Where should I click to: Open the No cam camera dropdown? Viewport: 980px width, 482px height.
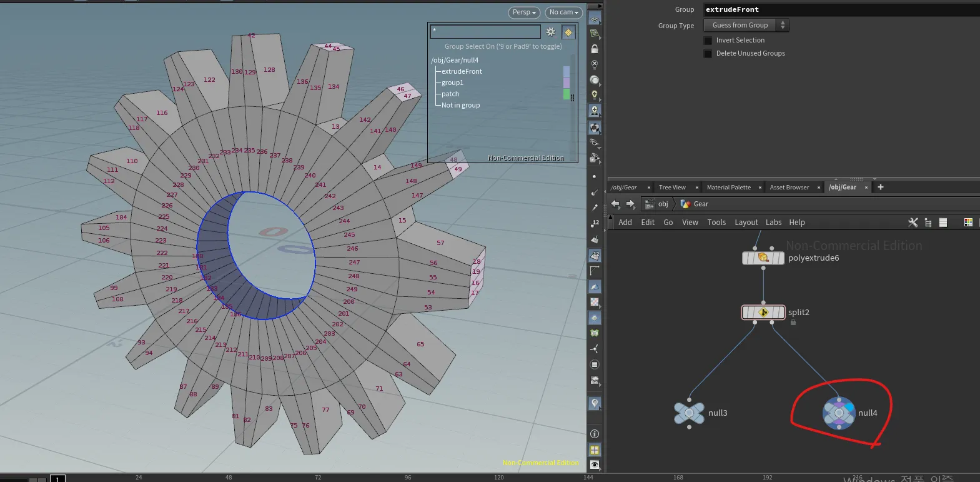click(564, 13)
